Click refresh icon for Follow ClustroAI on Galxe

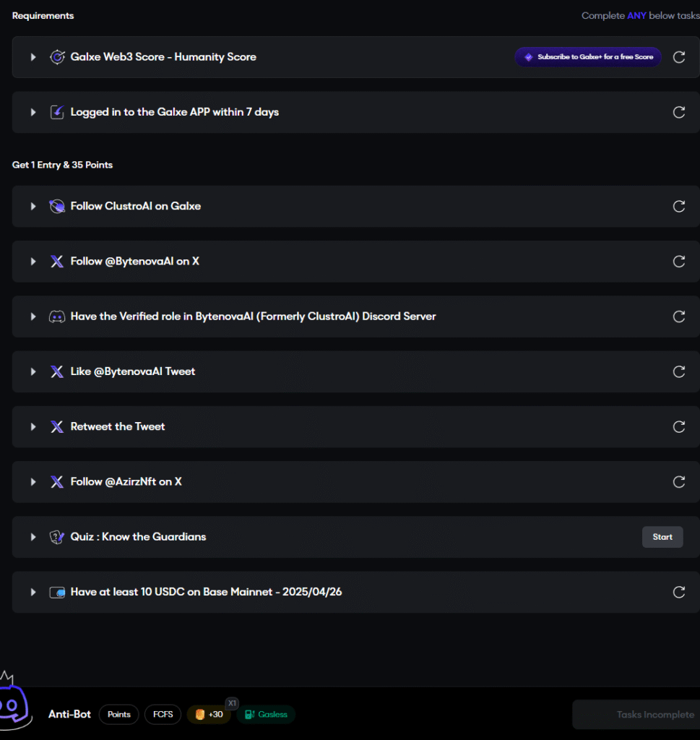click(679, 206)
